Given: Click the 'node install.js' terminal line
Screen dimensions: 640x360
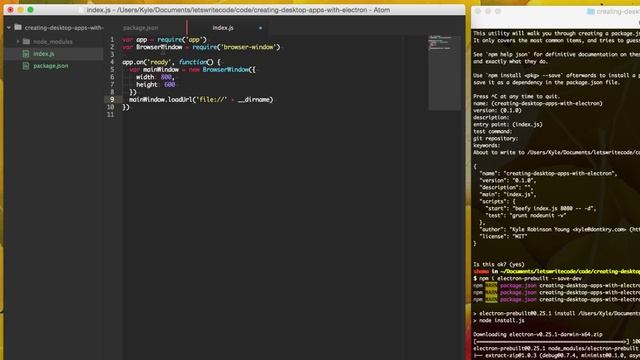Looking at the screenshot, I should point(498,321).
